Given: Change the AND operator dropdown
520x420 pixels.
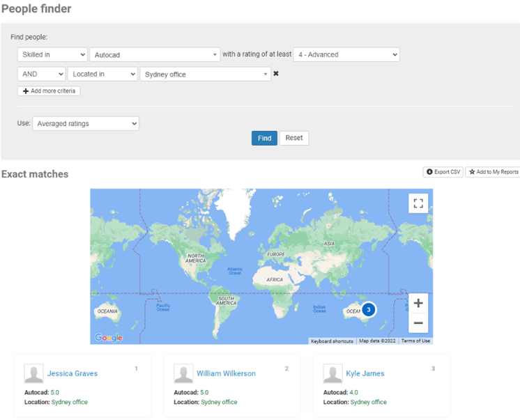Looking at the screenshot, I should point(41,74).
